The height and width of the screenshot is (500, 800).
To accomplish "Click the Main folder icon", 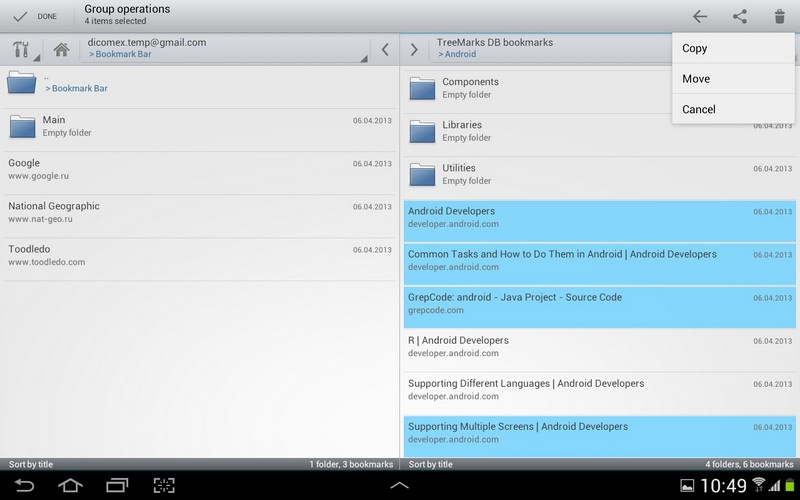I will (22, 127).
